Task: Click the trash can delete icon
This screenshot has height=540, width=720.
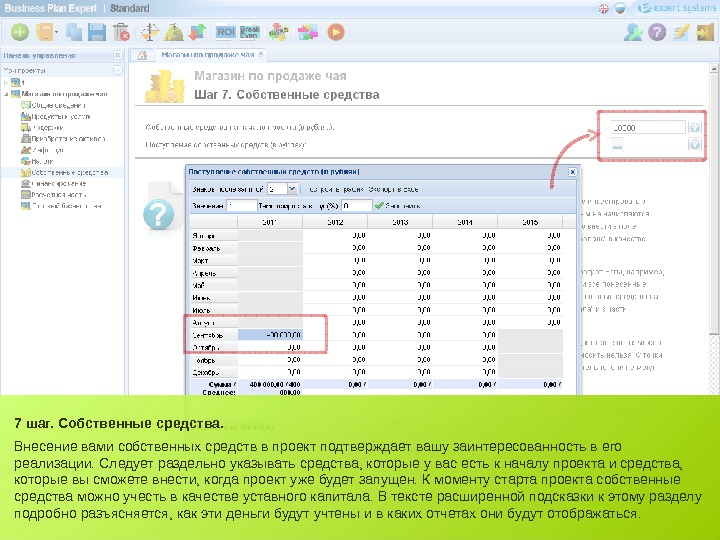Action: (121, 32)
